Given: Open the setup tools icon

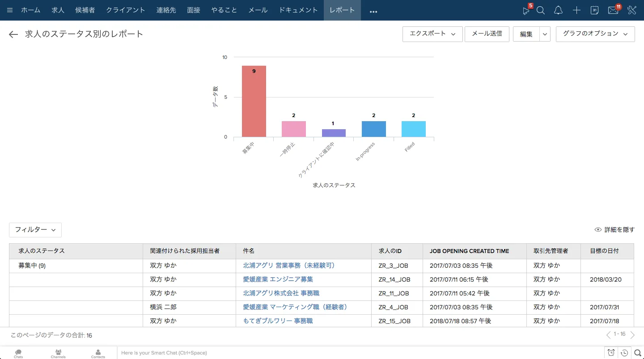Looking at the screenshot, I should 632,10.
